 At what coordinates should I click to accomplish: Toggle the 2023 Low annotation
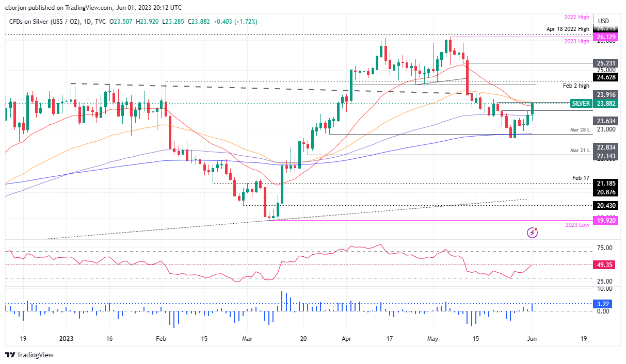(x=576, y=225)
